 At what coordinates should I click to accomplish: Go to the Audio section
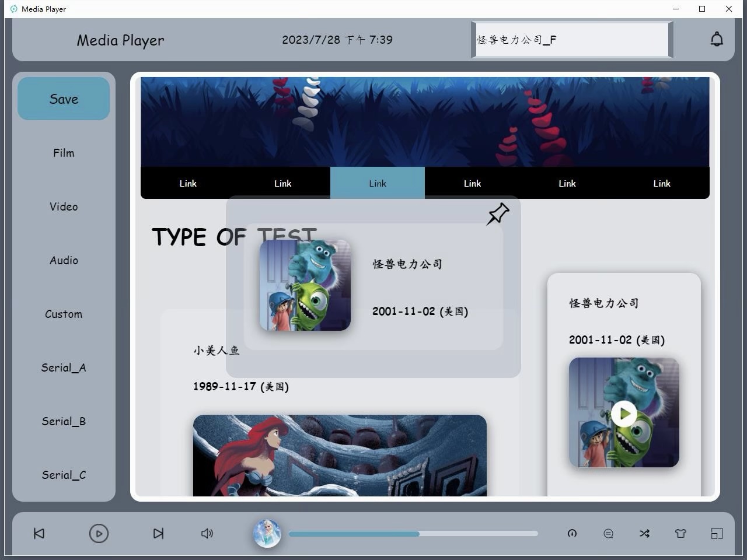click(x=64, y=260)
